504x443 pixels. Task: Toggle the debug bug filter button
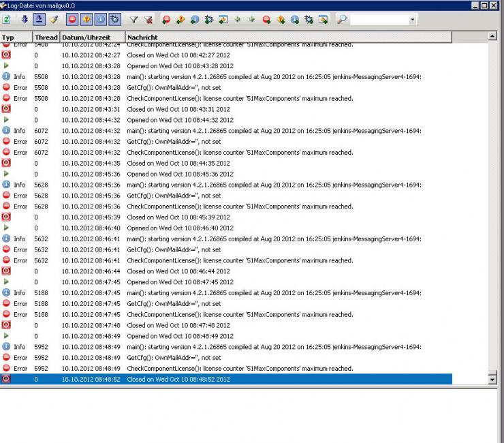(114, 20)
